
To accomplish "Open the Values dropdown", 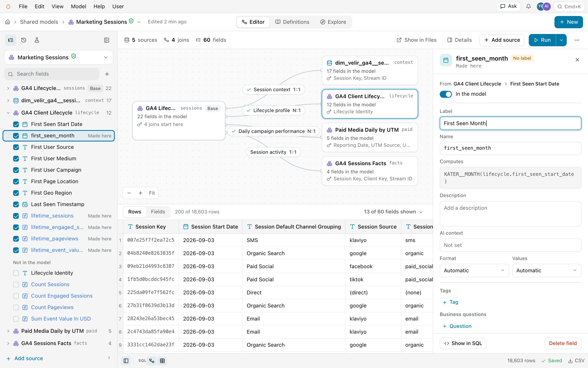I will pos(547,271).
